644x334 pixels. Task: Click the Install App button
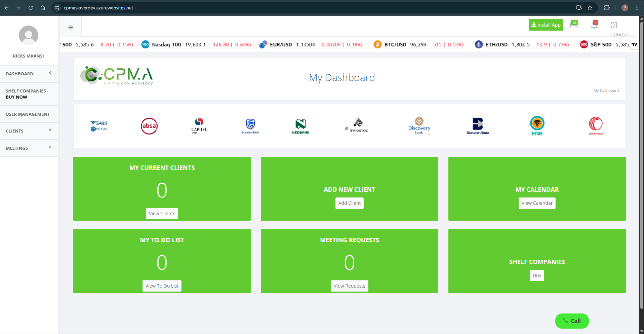(x=546, y=25)
